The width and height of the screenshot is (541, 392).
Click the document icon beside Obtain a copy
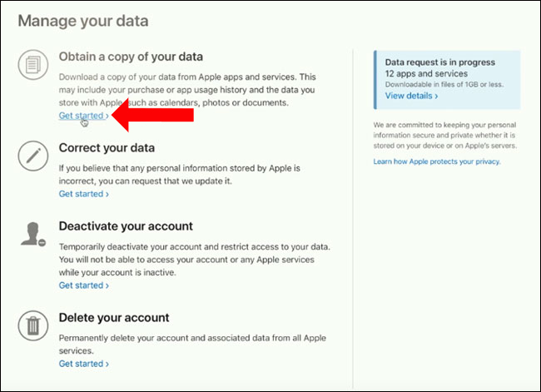[x=33, y=65]
